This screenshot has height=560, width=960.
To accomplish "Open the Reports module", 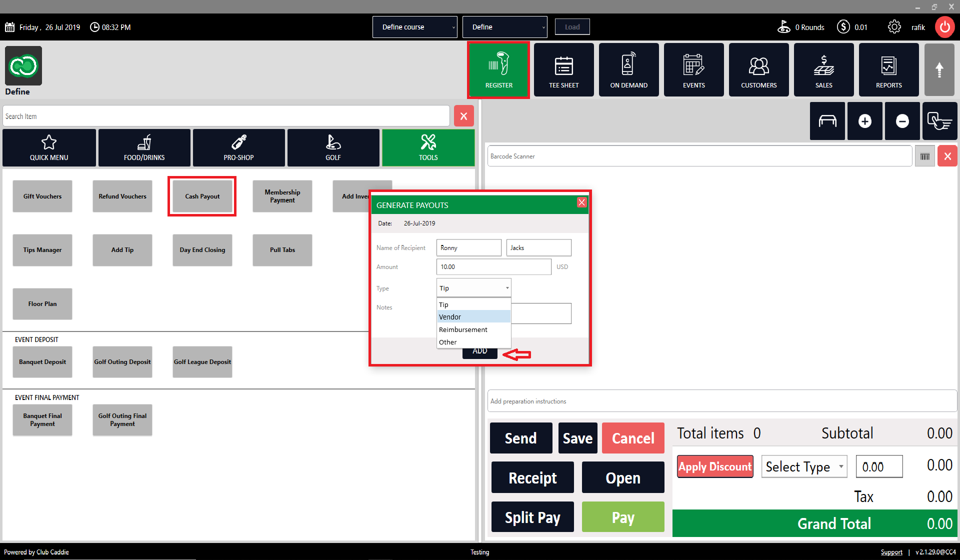I will [x=888, y=70].
